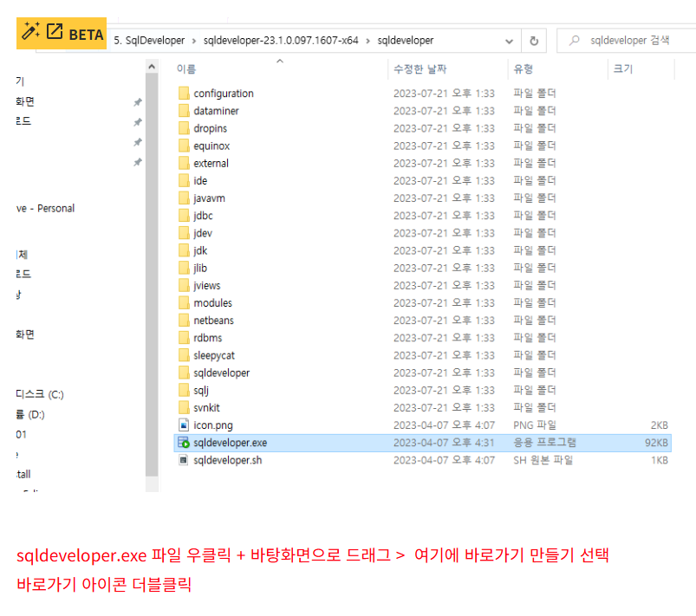Click the configuration folder name

[x=224, y=94]
